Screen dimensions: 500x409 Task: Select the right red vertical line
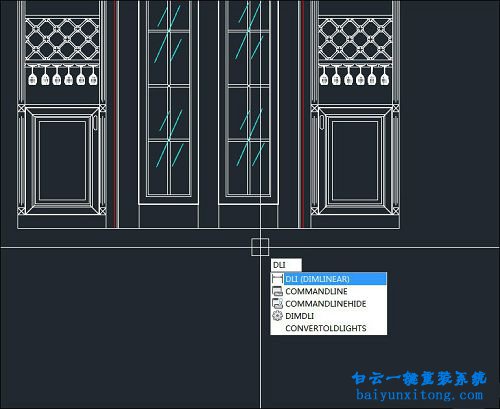coord(303,113)
